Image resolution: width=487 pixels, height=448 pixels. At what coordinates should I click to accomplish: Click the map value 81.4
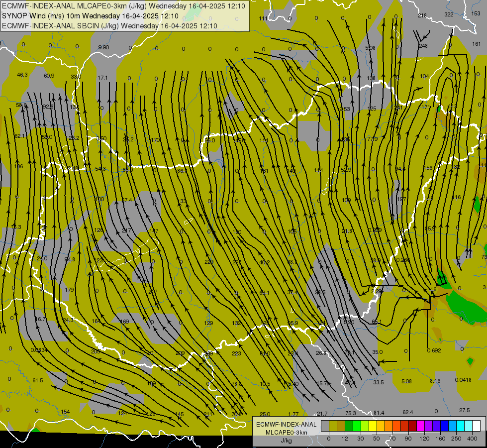pos(379,413)
